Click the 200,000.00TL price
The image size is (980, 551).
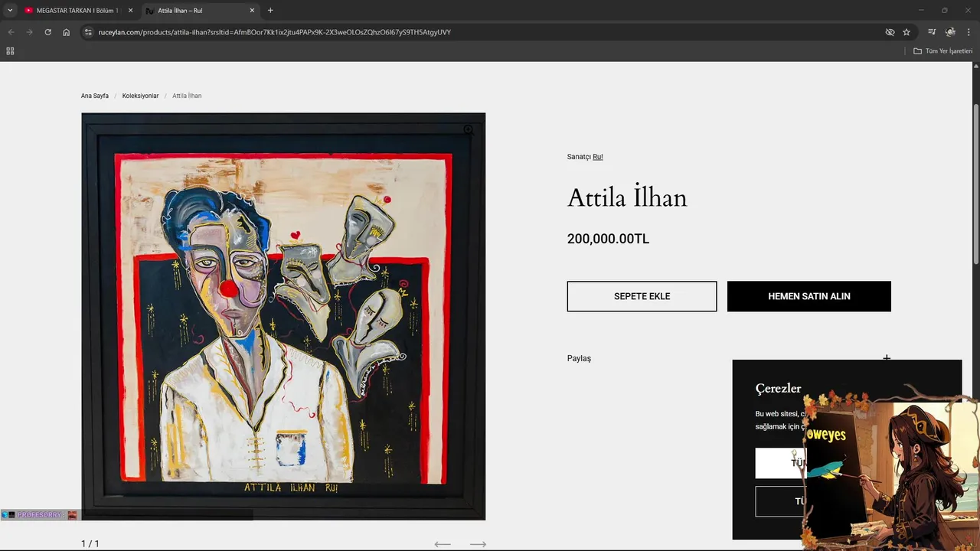pos(608,239)
